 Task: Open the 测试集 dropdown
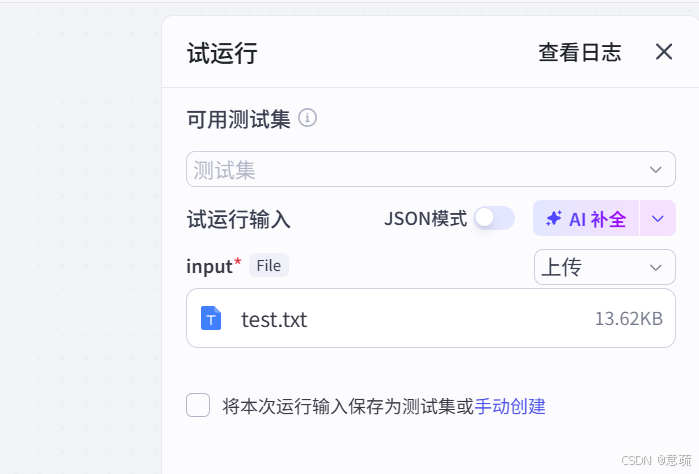point(420,169)
